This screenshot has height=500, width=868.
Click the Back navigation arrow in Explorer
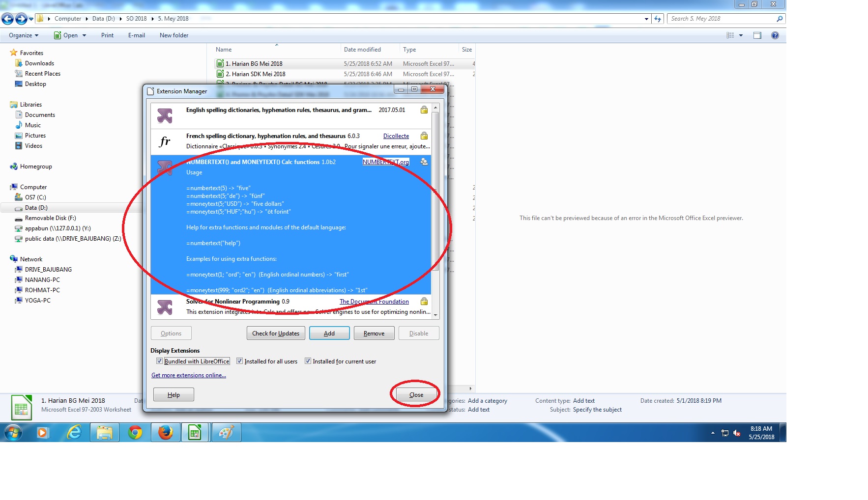pos(7,19)
